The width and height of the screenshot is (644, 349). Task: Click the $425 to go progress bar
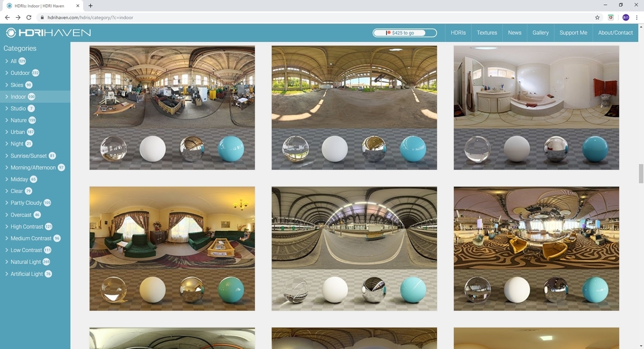[404, 33]
